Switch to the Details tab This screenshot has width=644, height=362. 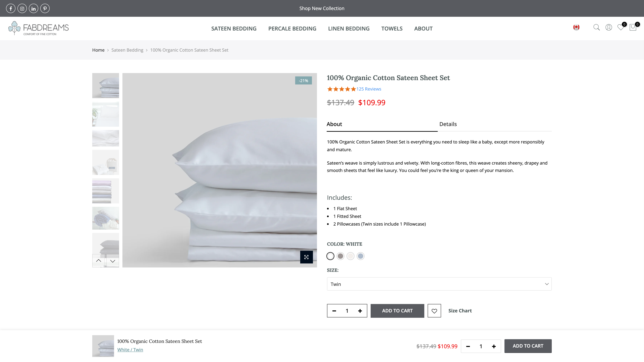coord(448,124)
